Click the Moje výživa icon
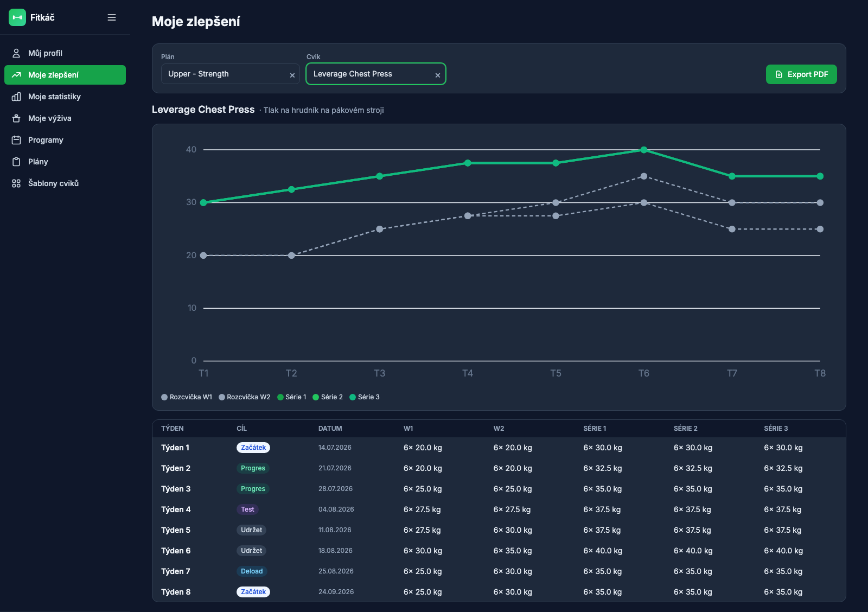 [16, 118]
